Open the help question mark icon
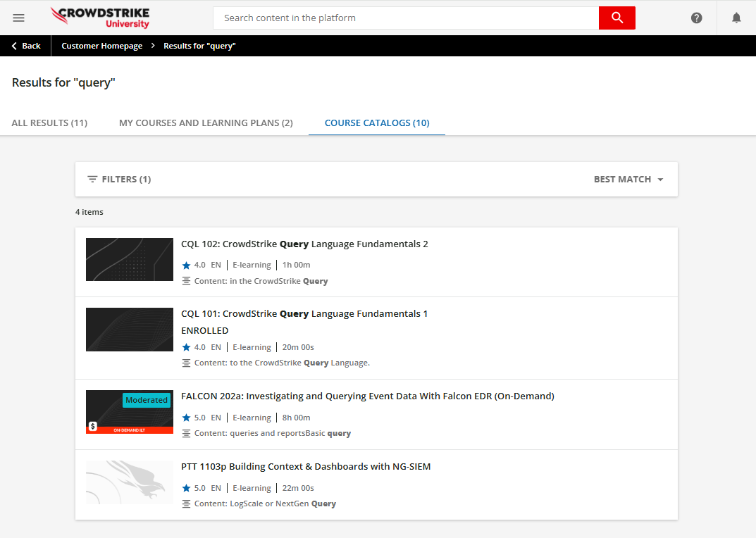Viewport: 756px width, 538px height. coord(696,18)
